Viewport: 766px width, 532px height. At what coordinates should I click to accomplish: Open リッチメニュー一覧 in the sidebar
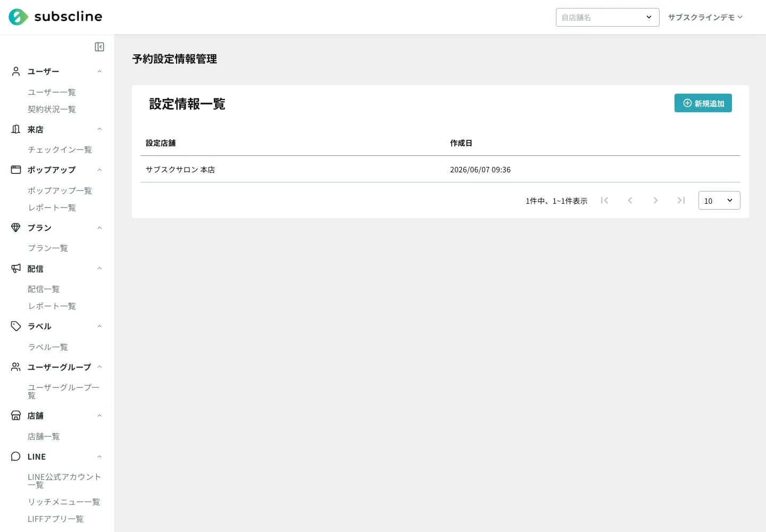point(64,502)
